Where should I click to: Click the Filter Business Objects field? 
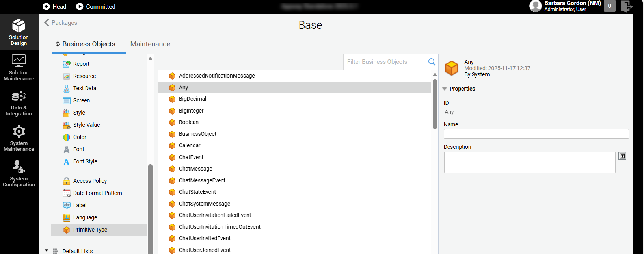385,62
